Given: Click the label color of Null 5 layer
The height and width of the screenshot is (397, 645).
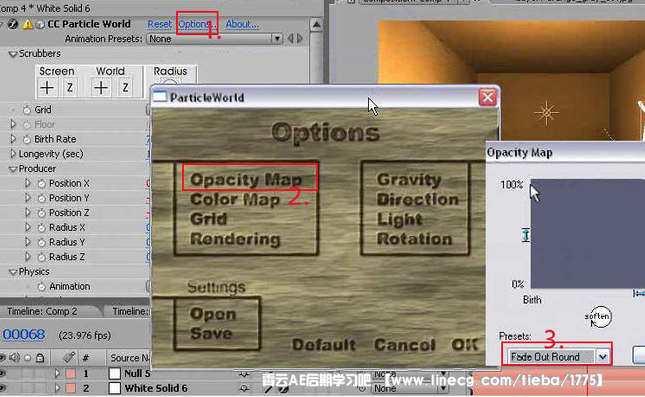Looking at the screenshot, I should pos(71,374).
